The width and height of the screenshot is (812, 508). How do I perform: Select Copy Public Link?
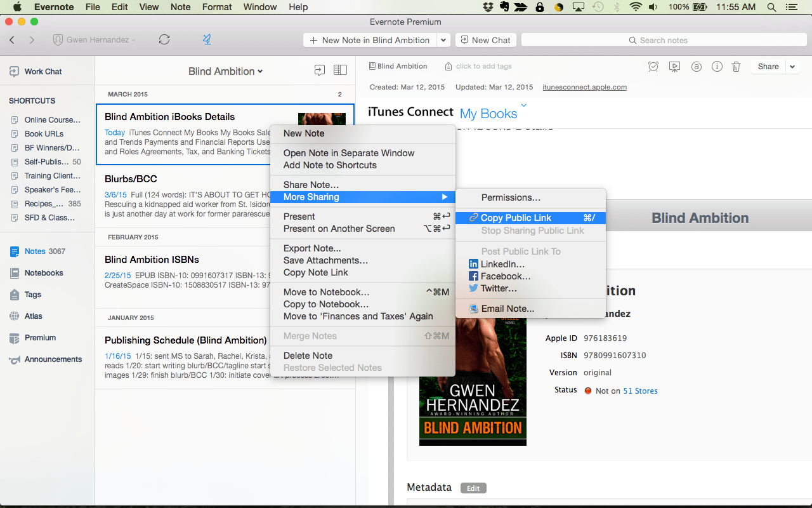click(x=530, y=218)
